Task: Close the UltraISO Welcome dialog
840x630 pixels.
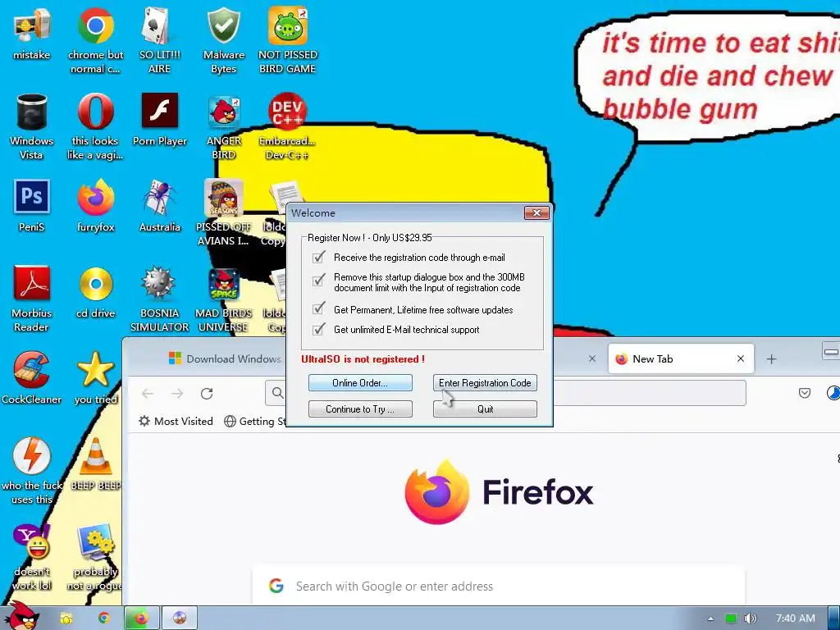Action: [536, 212]
